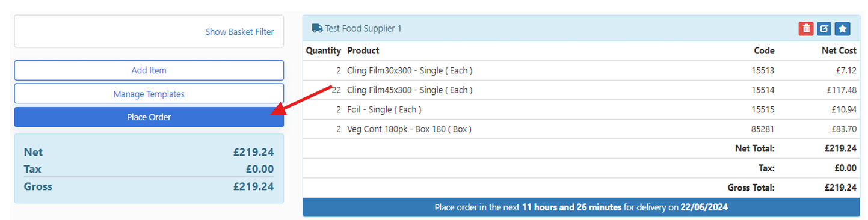868x220 pixels.
Task: Select the Cling Film30x300 product row
Action: [581, 70]
